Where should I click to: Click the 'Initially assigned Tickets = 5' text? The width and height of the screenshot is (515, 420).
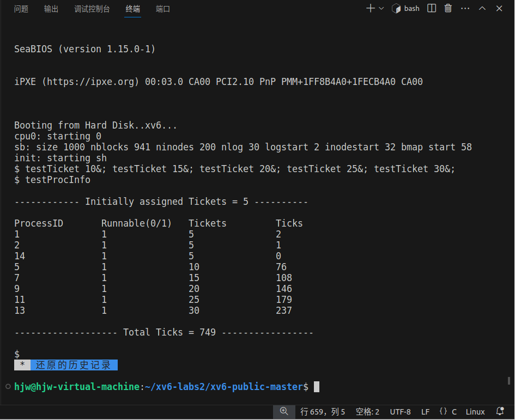point(167,202)
